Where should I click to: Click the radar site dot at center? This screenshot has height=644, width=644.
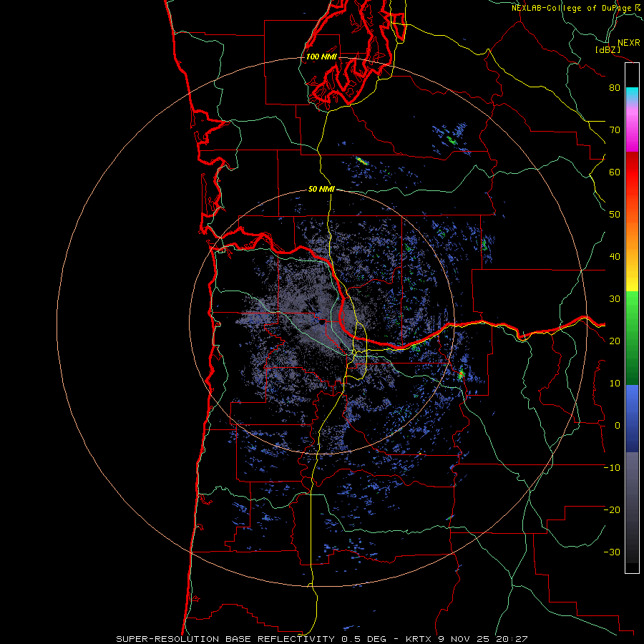pyautogui.click(x=321, y=323)
